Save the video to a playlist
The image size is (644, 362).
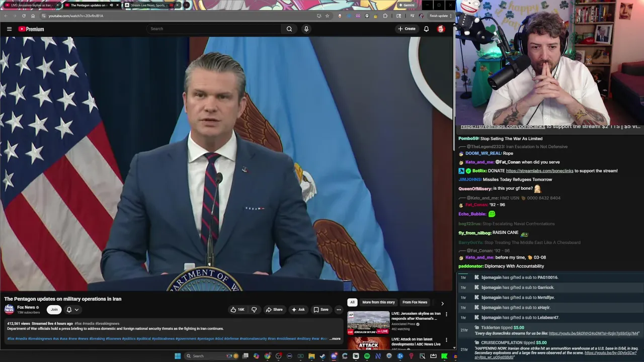pyautogui.click(x=321, y=310)
